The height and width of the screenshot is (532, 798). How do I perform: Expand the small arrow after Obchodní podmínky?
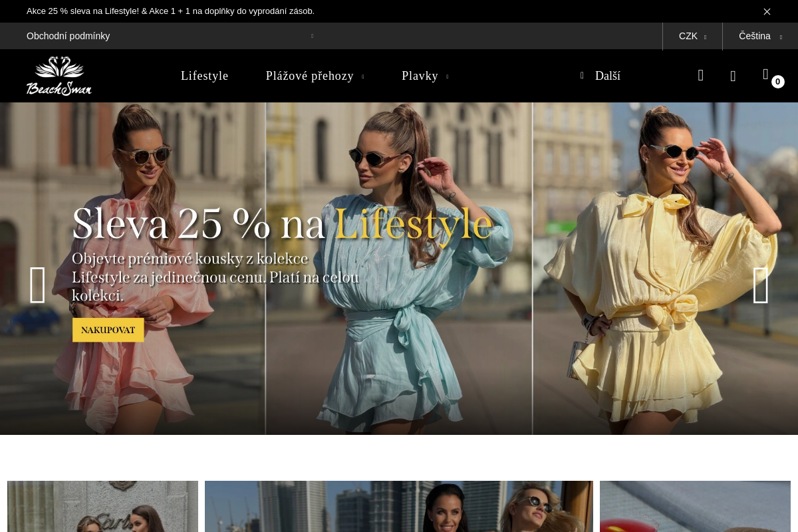tap(313, 36)
